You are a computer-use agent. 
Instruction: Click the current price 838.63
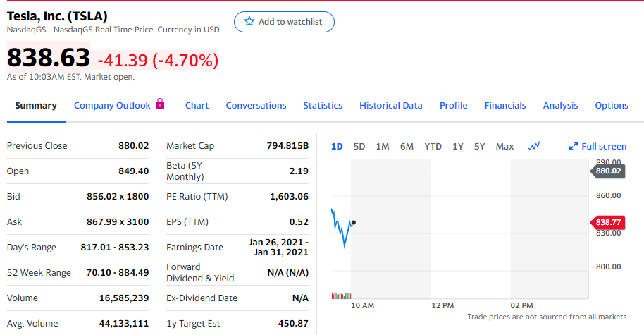(x=49, y=57)
